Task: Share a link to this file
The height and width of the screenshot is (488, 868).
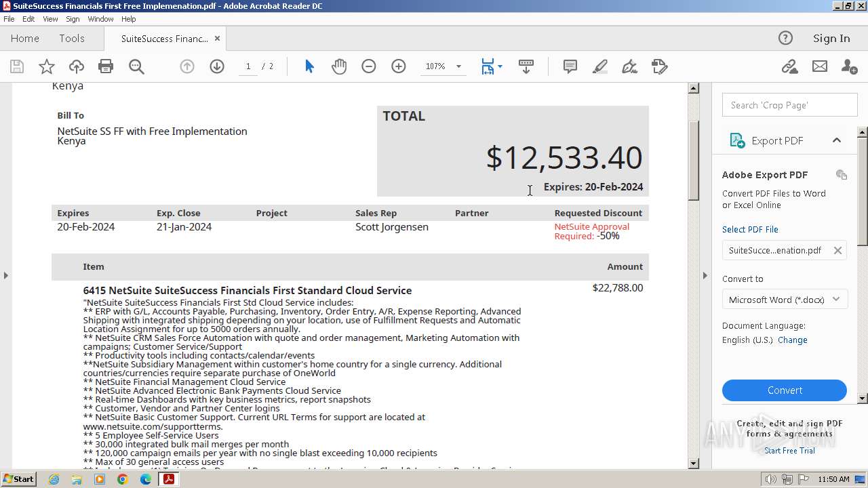Action: [789, 66]
